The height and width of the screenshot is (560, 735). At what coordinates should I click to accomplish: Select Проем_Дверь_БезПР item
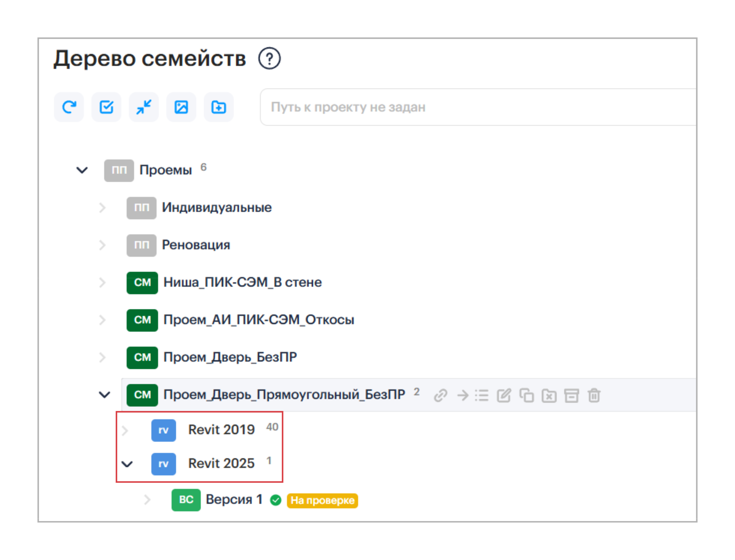[x=230, y=357]
